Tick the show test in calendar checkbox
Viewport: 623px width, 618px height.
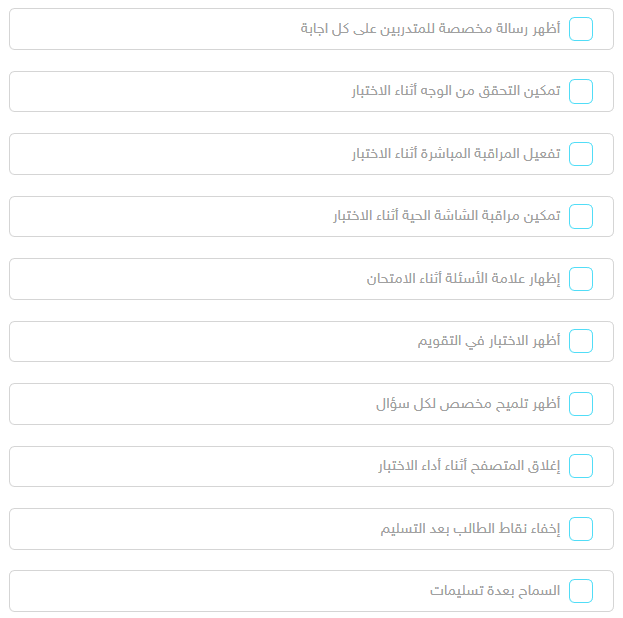[581, 341]
